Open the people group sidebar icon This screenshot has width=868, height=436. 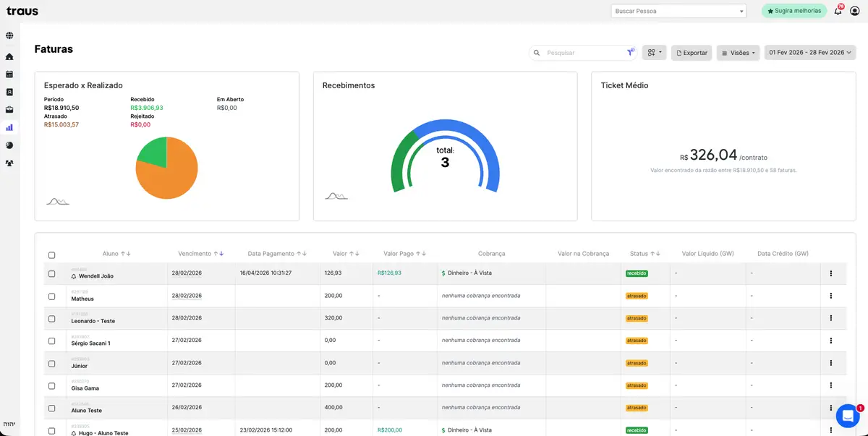point(9,163)
